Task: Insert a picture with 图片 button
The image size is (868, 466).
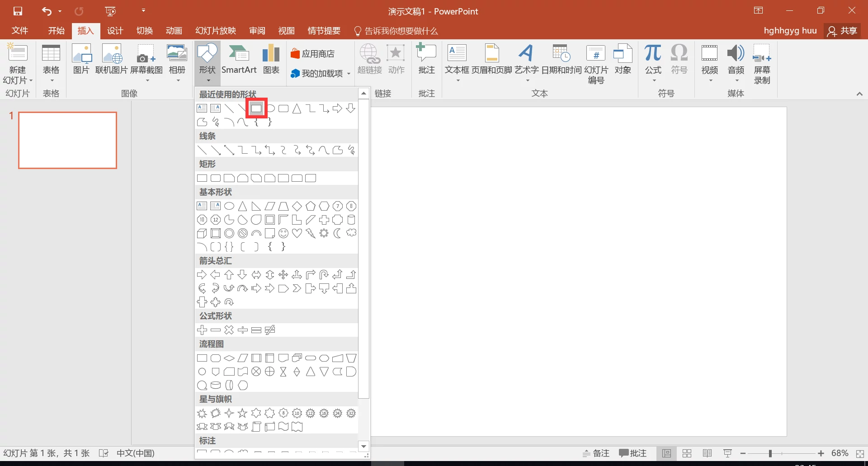Action: click(81, 59)
